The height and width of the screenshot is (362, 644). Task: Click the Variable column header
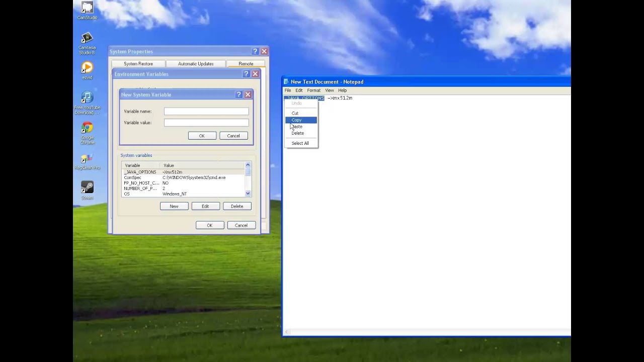pos(141,165)
